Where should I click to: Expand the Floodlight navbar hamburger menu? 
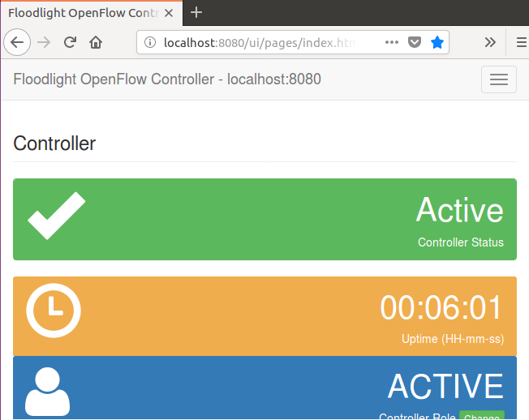coord(499,79)
